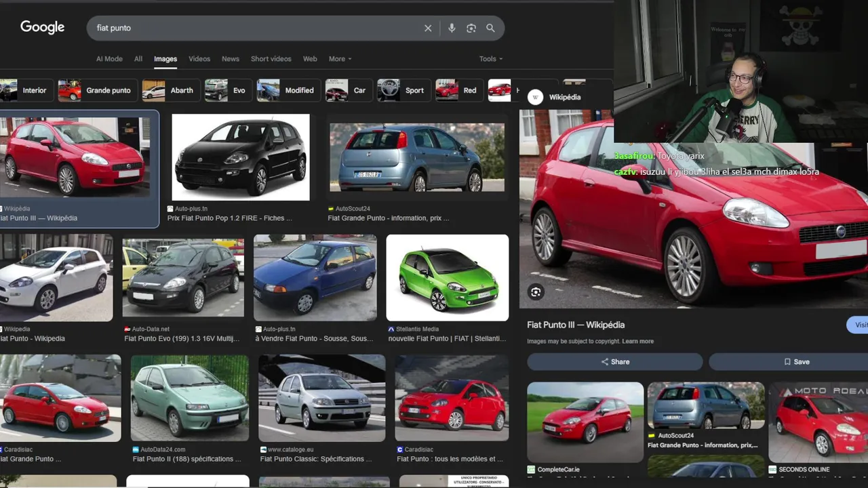868x488 pixels.
Task: Filter by the Modified chip
Action: (288, 90)
